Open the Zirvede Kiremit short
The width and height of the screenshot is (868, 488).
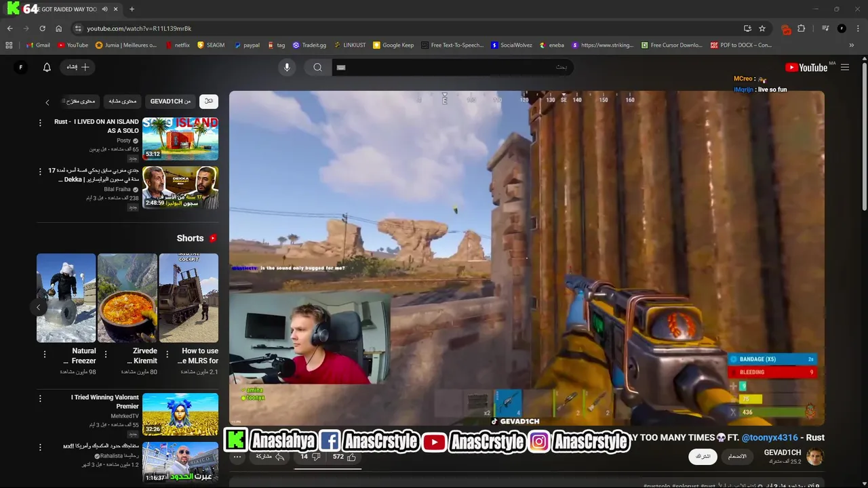tap(127, 298)
